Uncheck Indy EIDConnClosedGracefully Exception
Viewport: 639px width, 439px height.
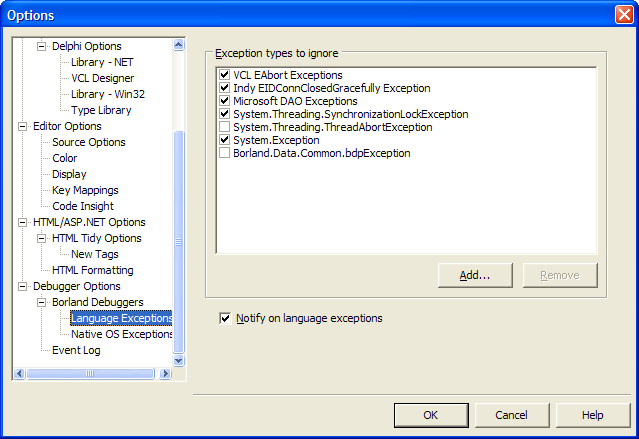coord(225,88)
